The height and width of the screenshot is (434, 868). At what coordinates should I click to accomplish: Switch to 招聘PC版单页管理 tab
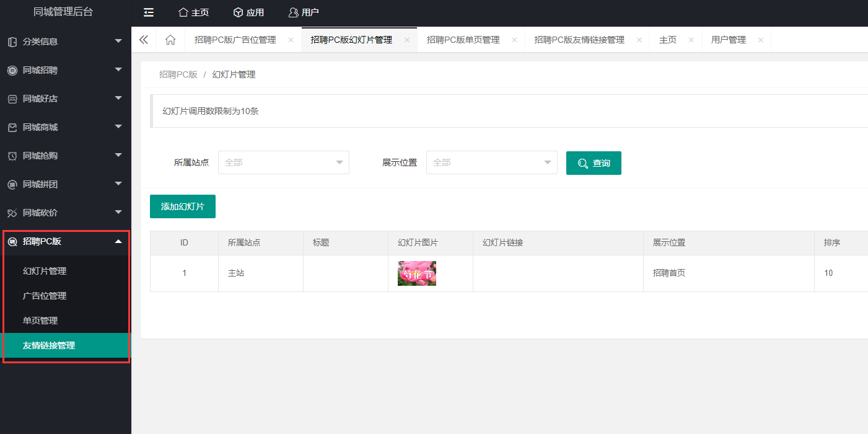(463, 40)
